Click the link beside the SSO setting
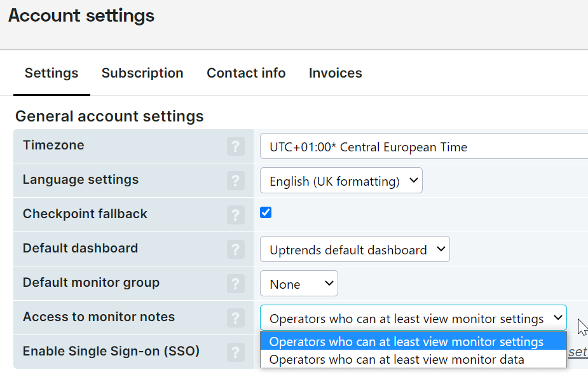Screen dimensions: 588x386 577,352
